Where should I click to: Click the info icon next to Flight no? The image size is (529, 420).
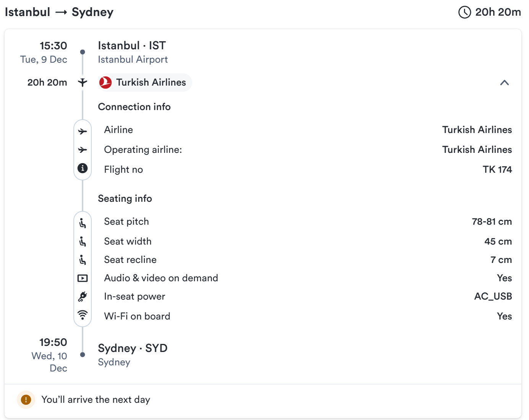pyautogui.click(x=83, y=168)
